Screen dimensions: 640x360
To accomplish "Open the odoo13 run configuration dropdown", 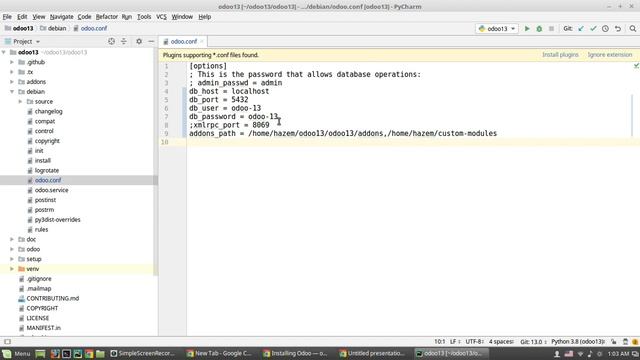I will point(497,29).
